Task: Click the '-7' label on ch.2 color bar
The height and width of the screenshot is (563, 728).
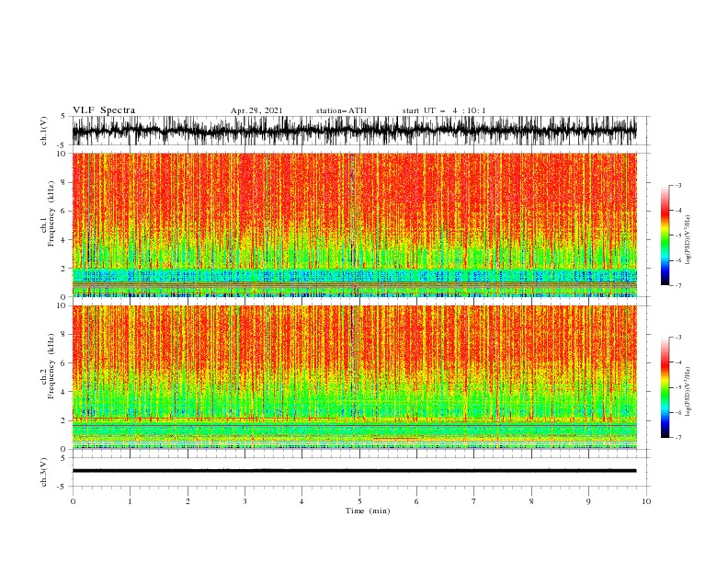Action: [x=678, y=438]
